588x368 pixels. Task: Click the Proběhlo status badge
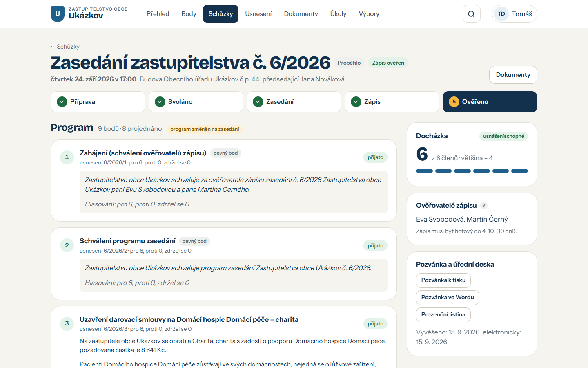[x=349, y=63]
